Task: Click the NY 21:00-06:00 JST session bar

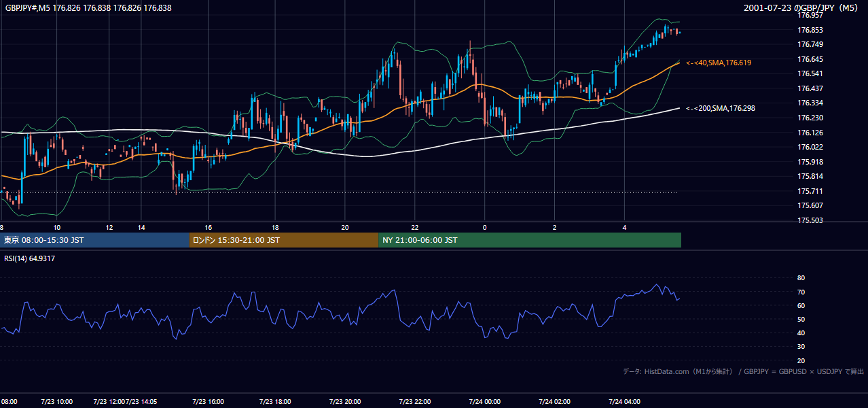Action: 530,240
